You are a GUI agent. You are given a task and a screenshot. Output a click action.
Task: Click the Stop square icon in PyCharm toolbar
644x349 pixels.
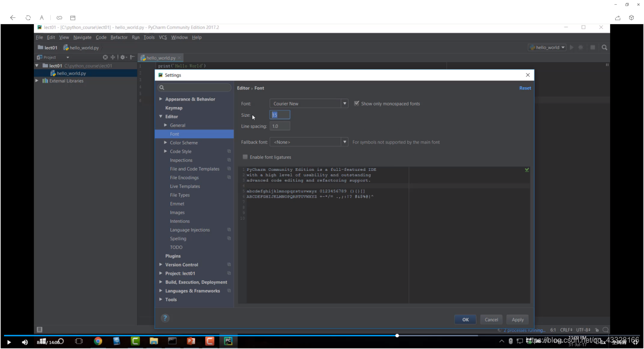pos(592,47)
